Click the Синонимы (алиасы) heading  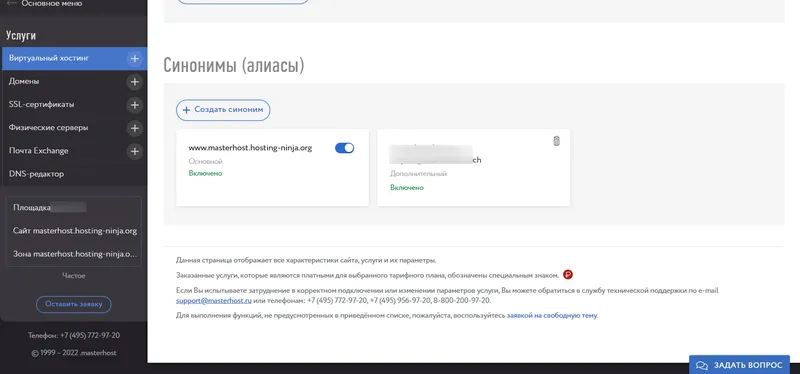[234, 65]
